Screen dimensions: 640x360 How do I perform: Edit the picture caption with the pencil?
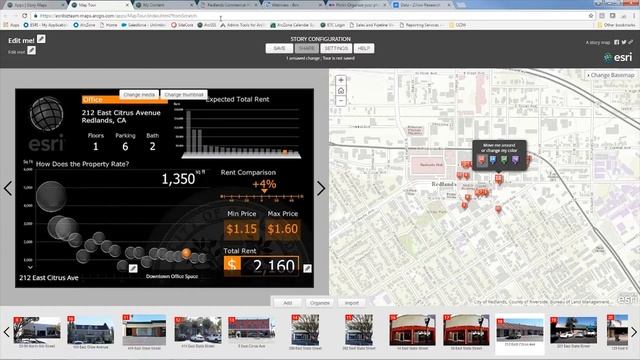(x=307, y=268)
